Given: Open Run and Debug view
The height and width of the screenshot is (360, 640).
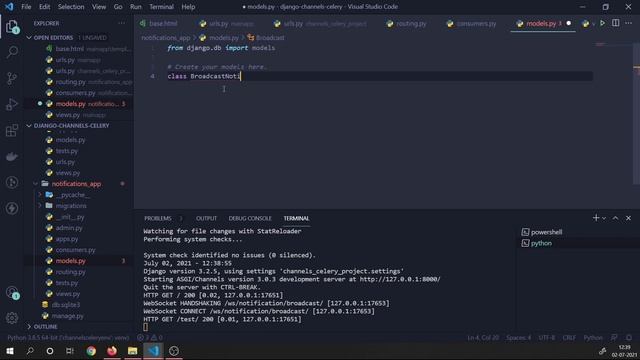Looking at the screenshot, I should [12, 104].
